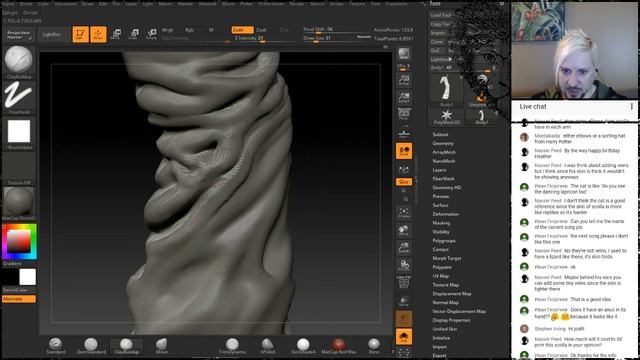Image resolution: width=640 pixels, height=360 pixels.
Task: Click the GoZ button
Action: (436, 51)
